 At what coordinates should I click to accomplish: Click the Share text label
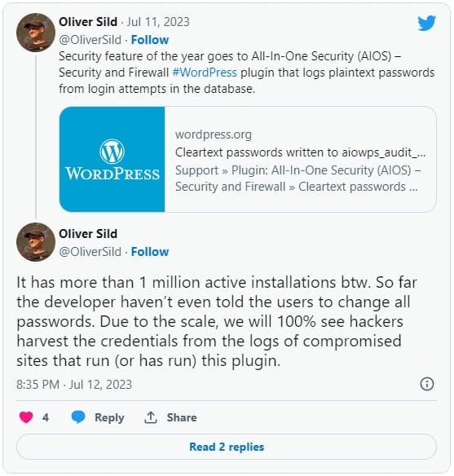click(x=182, y=417)
